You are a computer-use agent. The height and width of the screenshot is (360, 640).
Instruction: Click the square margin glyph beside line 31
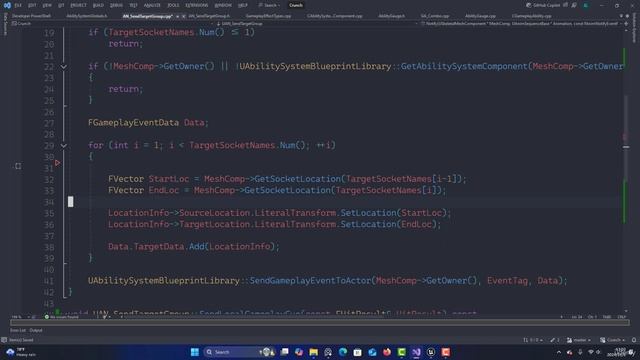18,166
